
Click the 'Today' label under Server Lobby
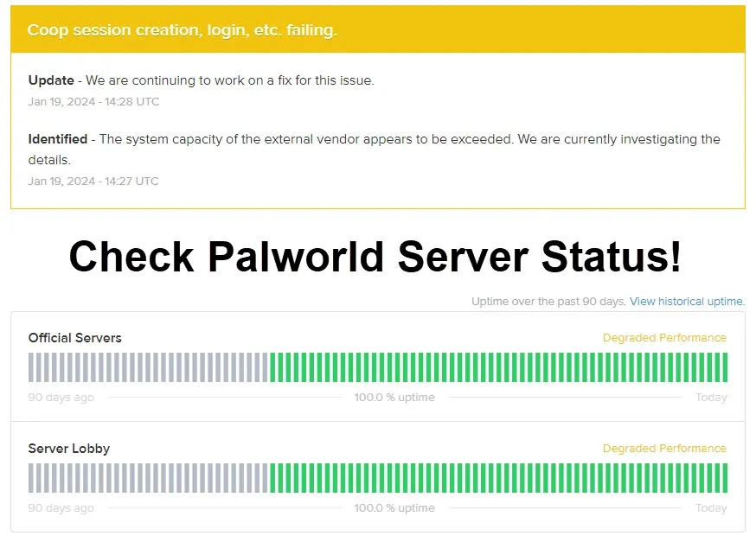pos(711,508)
